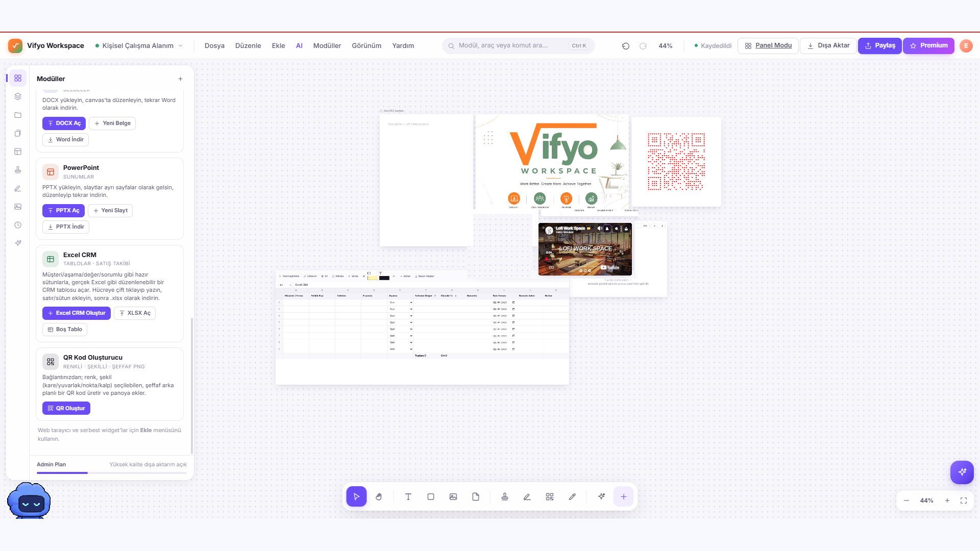Open the Modules grid icon in left sidebar

18,78
